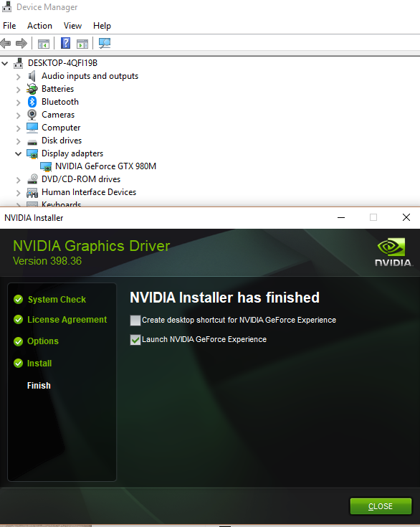
Task: Click the Forward arrow toolbar icon
Action: [x=22, y=43]
